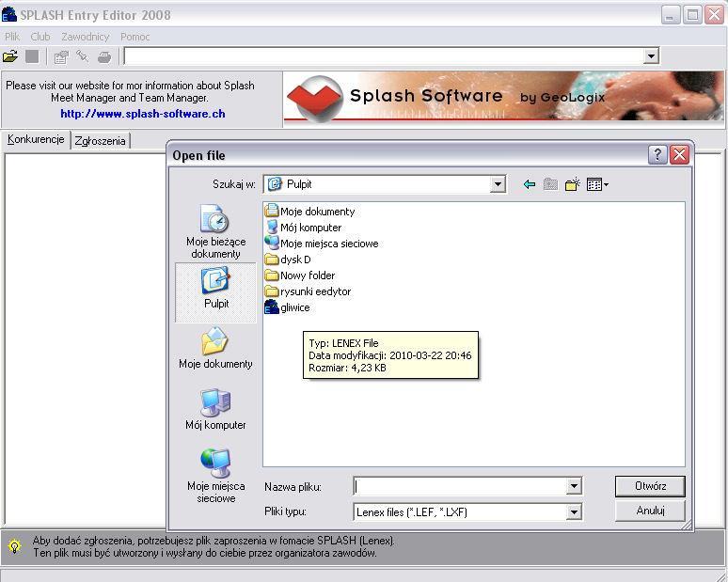Expand the Szukaj w location dropdown
728x582 pixels.
[498, 184]
